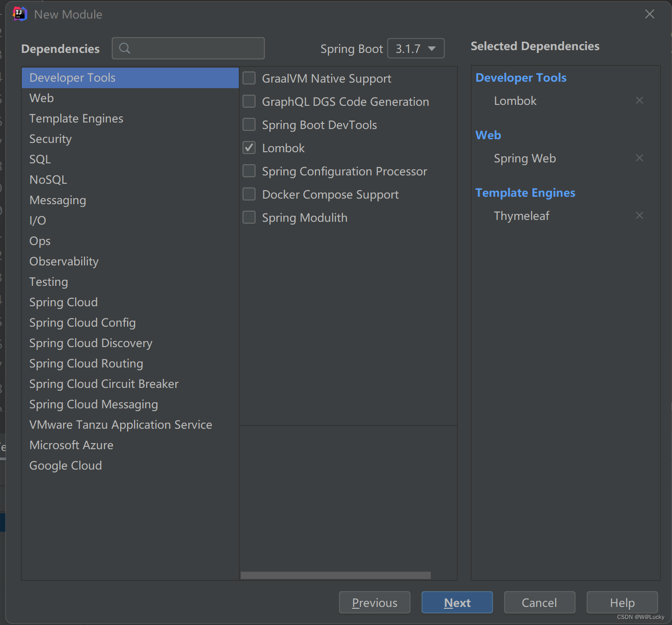Cancel the New Module wizard
This screenshot has width=672, height=625.
539,602
